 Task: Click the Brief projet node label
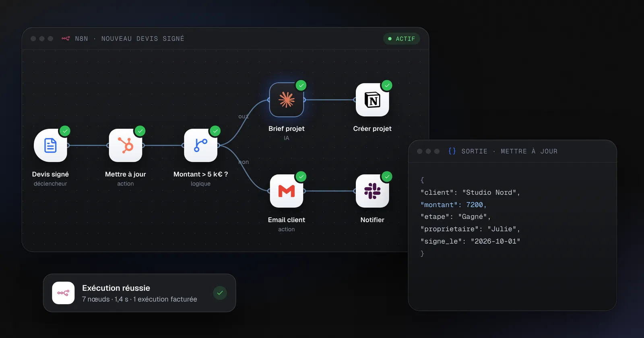pyautogui.click(x=287, y=129)
